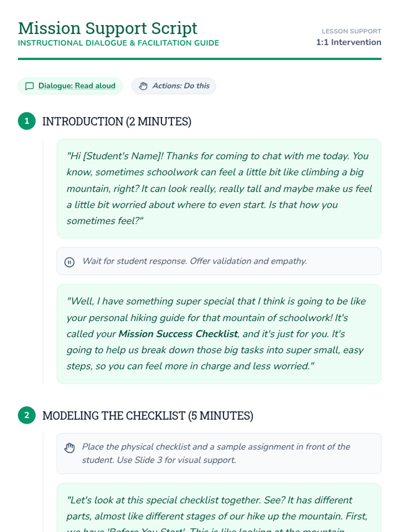Click the Modeling the Checklist (5 Minutes) heading
The width and height of the screenshot is (399, 532).
[148, 416]
